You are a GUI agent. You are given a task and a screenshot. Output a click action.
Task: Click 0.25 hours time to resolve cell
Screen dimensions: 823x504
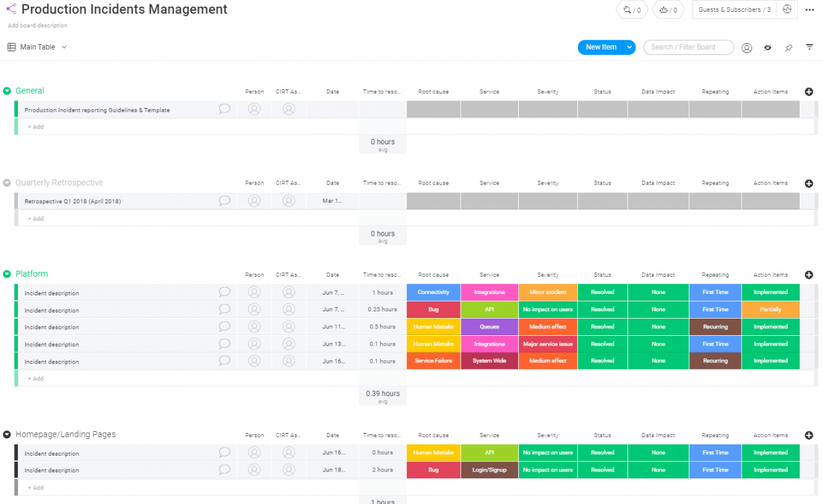(382, 309)
